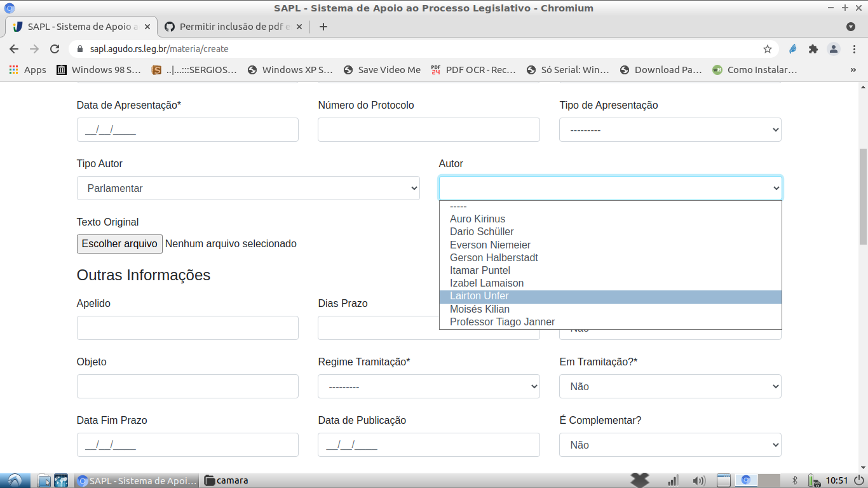Image resolution: width=868 pixels, height=488 pixels.
Task: Switch to the GitHub 'Permitir inclusão de pdf' tab
Action: tap(234, 27)
